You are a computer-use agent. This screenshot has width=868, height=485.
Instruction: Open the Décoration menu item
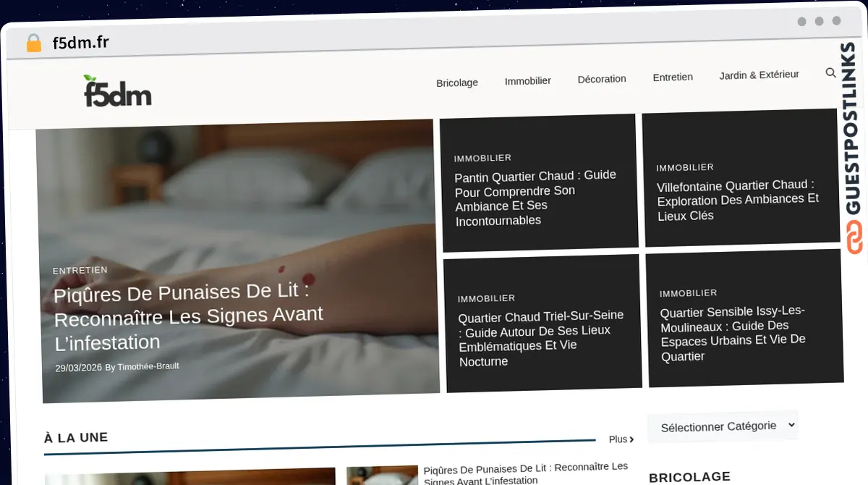tap(602, 79)
